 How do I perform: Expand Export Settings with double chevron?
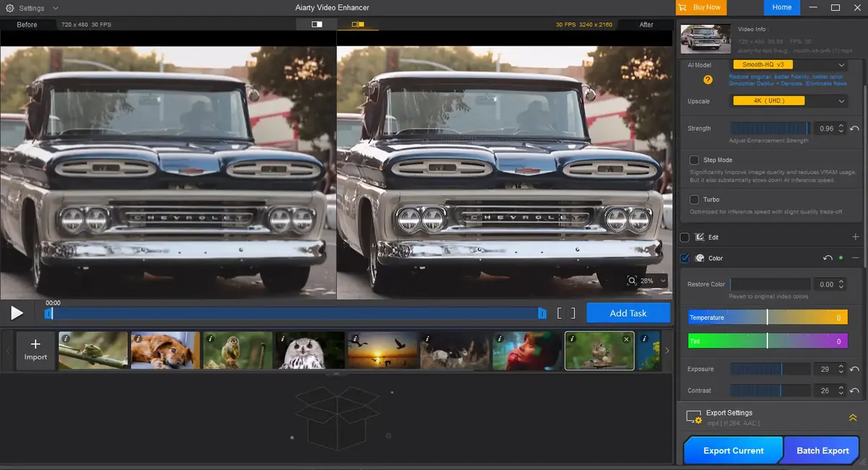tap(853, 417)
